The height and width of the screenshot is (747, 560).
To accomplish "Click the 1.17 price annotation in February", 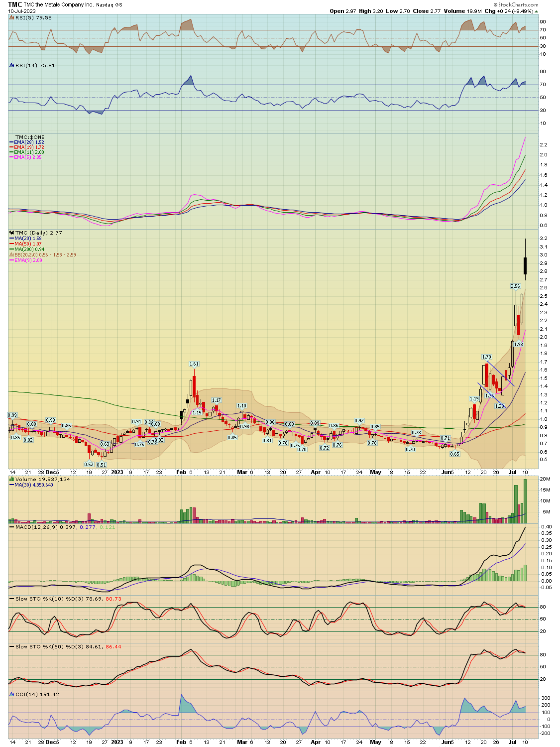I will point(217,400).
